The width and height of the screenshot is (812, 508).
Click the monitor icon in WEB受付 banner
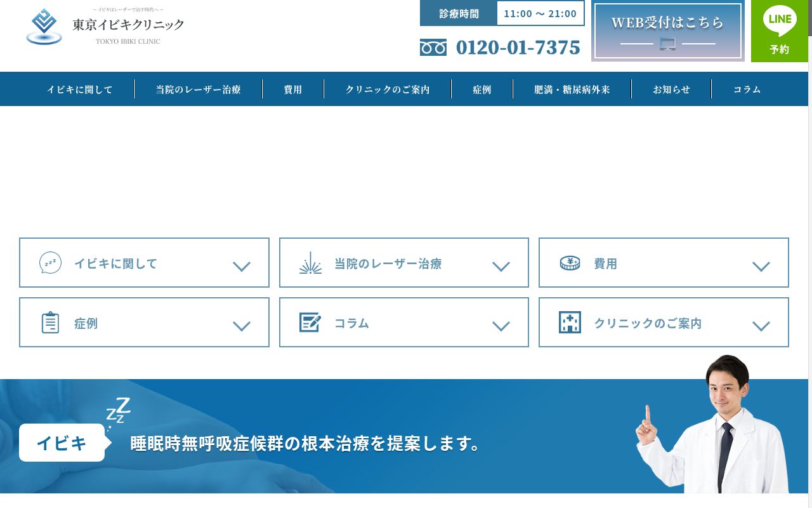pyautogui.click(x=667, y=44)
